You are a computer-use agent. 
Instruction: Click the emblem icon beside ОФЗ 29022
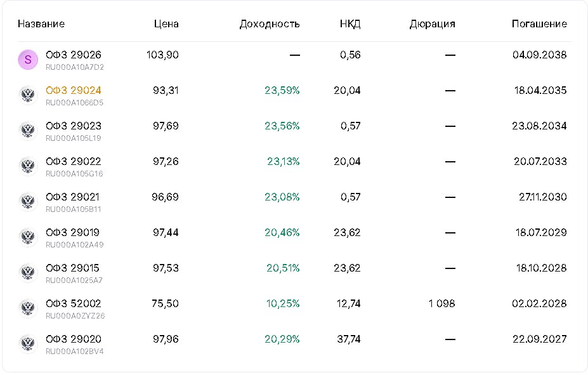28,166
